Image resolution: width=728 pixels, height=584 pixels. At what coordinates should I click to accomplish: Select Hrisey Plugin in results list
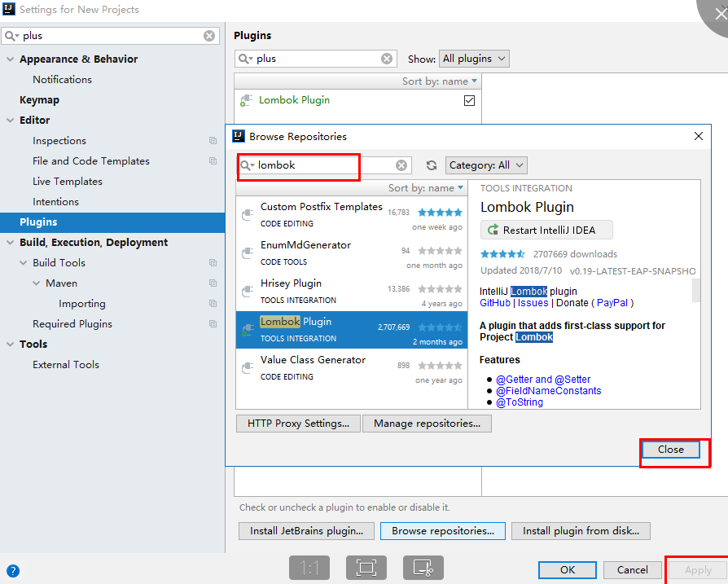pyautogui.click(x=352, y=292)
